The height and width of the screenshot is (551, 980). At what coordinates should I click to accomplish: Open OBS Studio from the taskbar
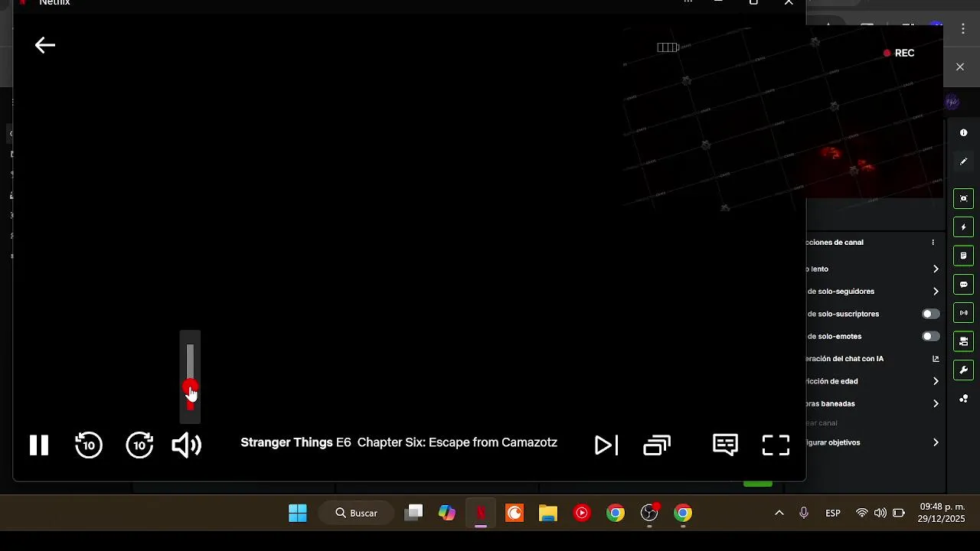point(649,513)
